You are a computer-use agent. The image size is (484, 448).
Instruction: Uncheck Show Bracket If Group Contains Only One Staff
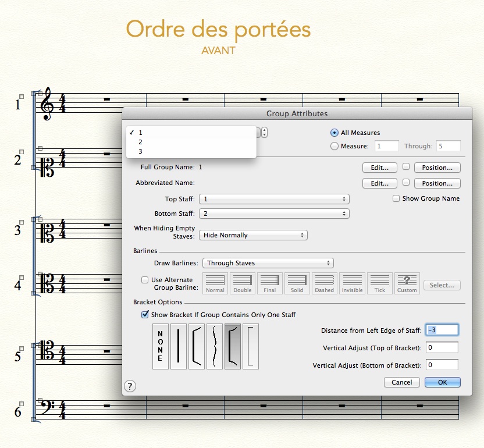145,315
